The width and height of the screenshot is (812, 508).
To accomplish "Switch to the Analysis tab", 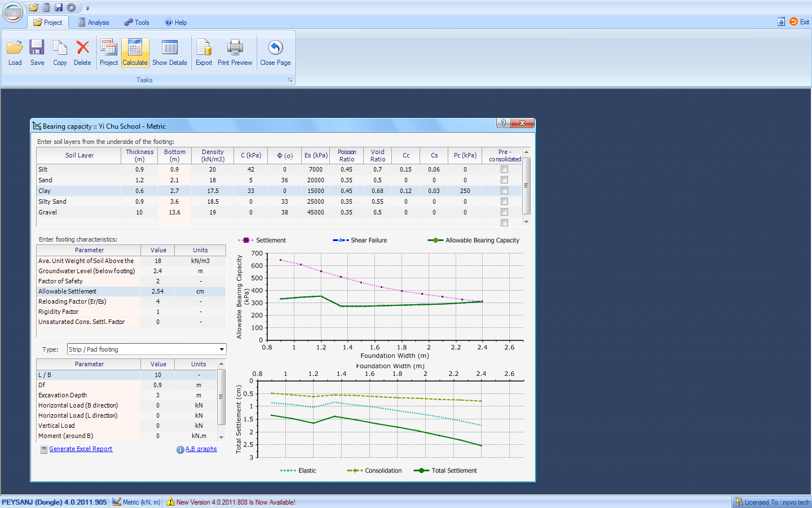I will pos(94,23).
